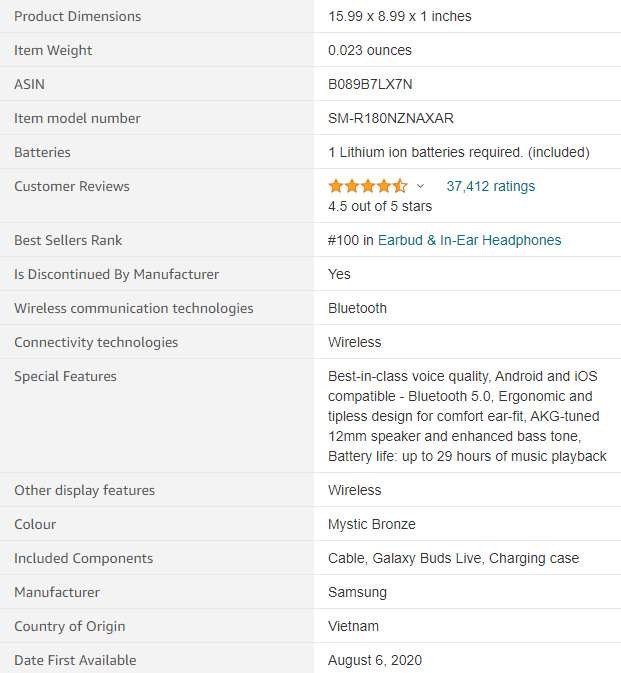
Task: Click the Included Components value text
Action: coord(454,558)
